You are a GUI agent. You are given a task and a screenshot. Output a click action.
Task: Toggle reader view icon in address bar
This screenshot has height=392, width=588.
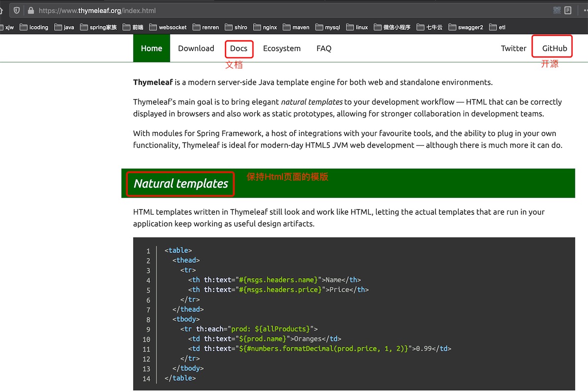(568, 10)
